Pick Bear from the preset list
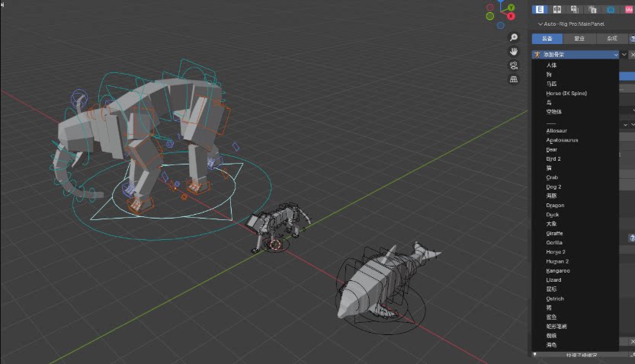 pyautogui.click(x=552, y=149)
